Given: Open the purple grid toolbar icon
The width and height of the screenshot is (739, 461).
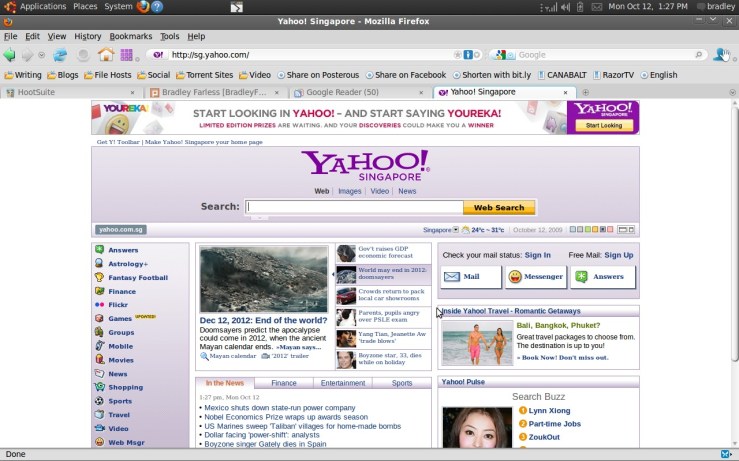Looking at the screenshot, I should pos(127,55).
